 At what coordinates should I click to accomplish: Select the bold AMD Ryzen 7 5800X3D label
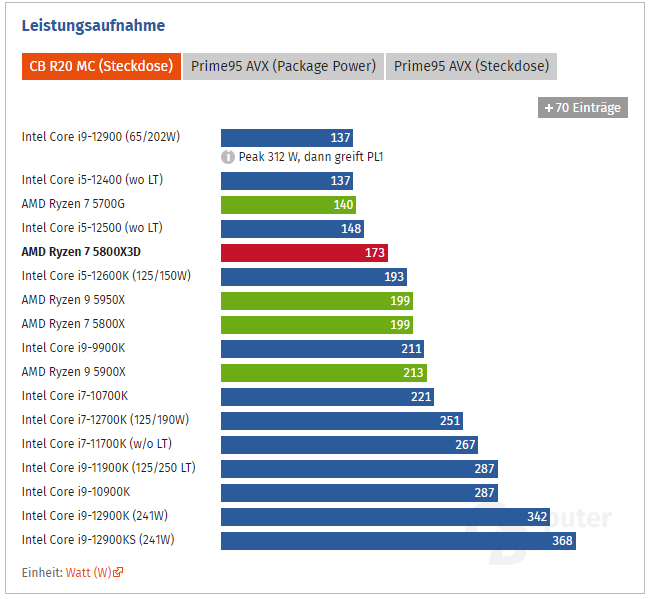[81, 252]
